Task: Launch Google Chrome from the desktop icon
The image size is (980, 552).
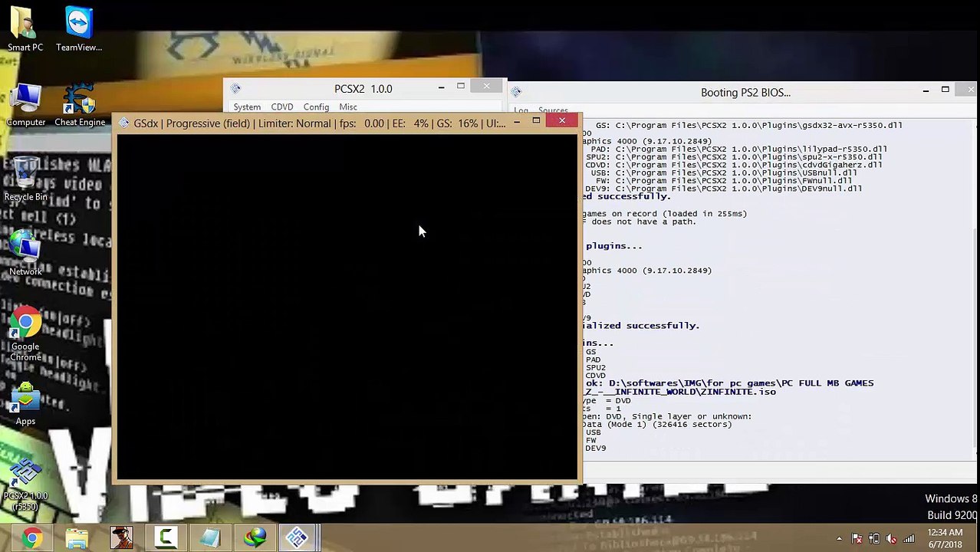Action: click(25, 334)
